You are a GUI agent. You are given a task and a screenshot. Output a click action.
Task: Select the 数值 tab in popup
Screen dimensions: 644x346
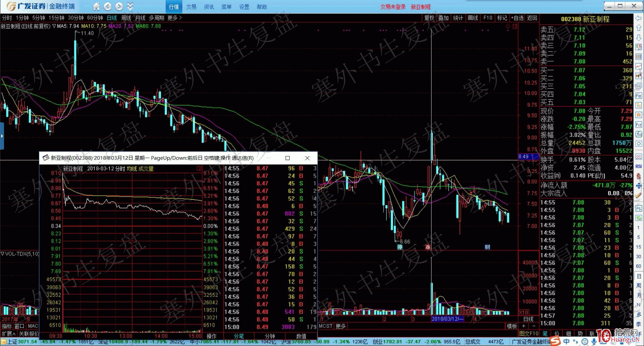coord(301,336)
